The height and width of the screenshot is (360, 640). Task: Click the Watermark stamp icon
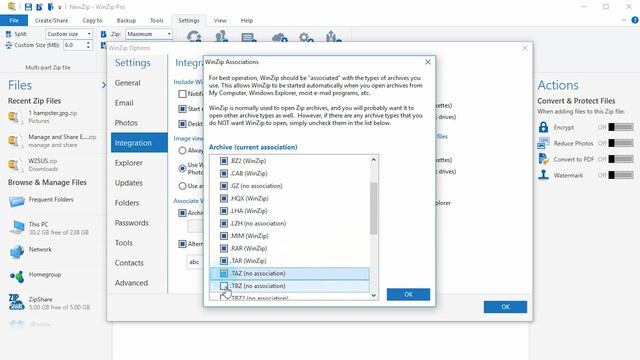543,175
